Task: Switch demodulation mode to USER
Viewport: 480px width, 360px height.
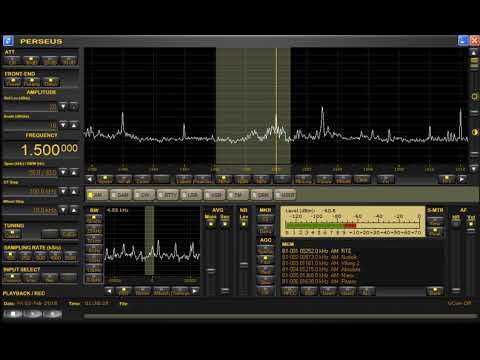Action: (285, 195)
